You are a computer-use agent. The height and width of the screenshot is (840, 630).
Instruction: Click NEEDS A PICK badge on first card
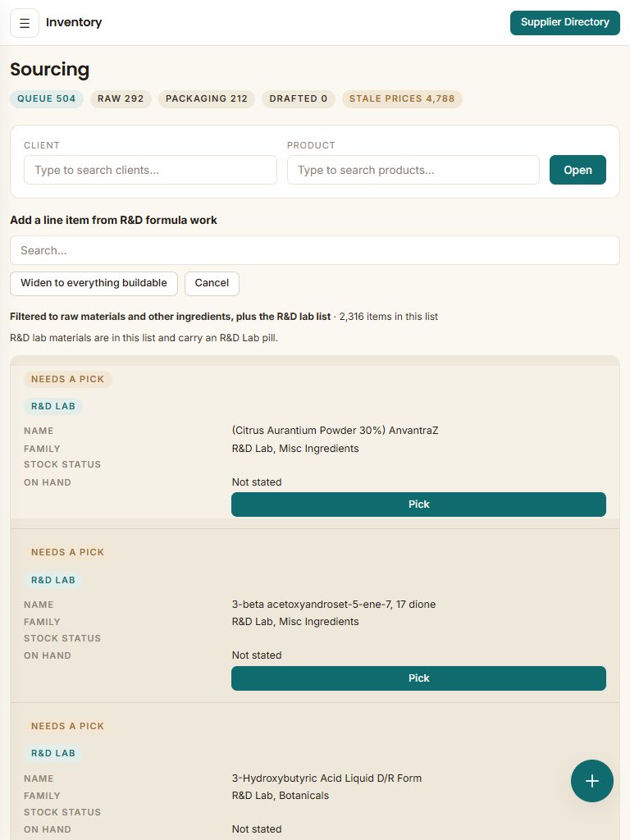[x=67, y=379]
